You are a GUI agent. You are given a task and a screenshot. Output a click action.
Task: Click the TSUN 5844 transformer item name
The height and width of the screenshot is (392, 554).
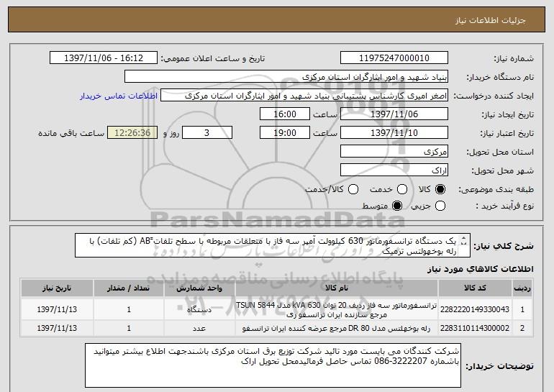[x=337, y=309]
